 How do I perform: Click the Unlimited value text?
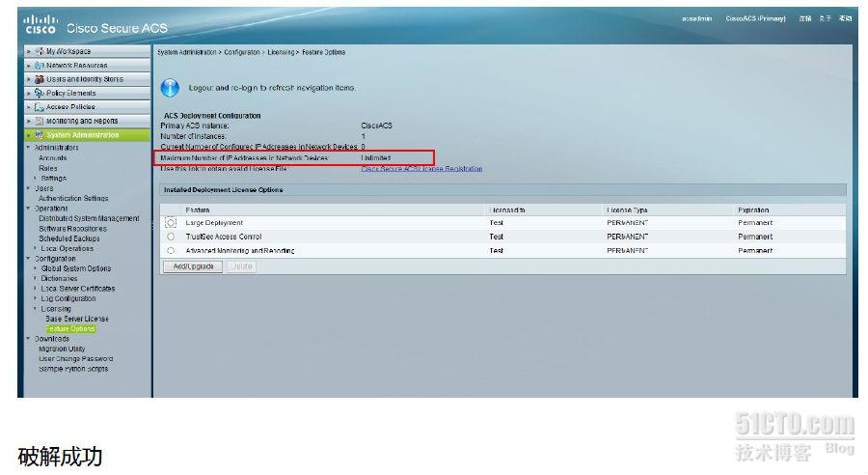click(376, 158)
